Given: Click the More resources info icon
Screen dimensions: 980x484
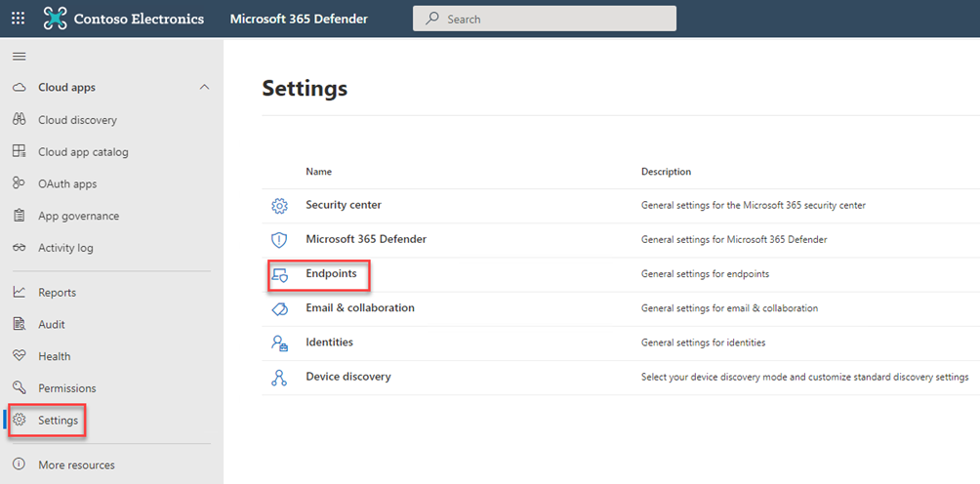Looking at the screenshot, I should pos(20,464).
